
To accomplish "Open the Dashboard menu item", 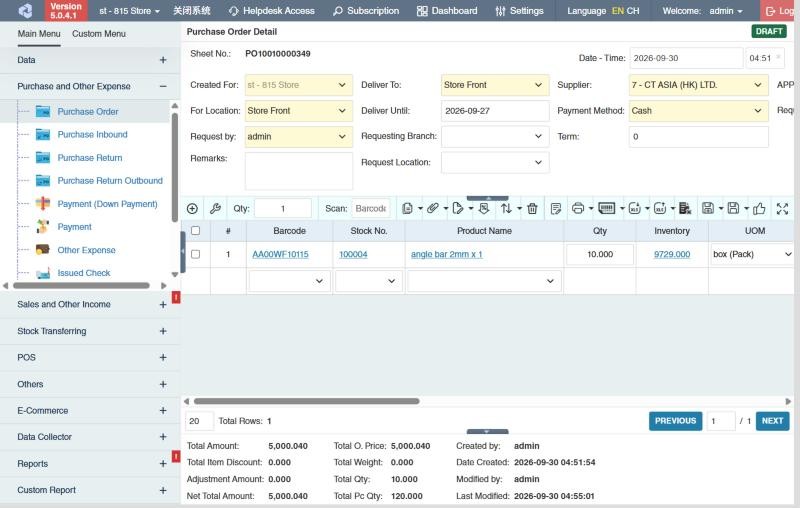I will coord(447,11).
